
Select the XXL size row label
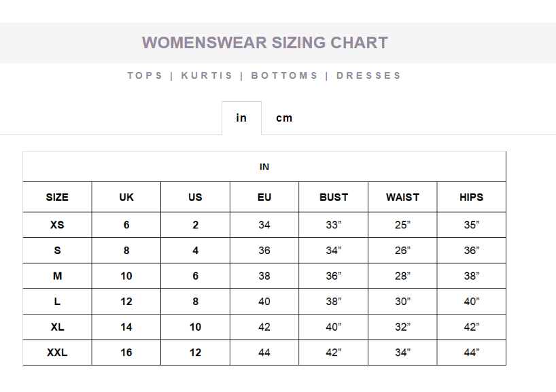pos(57,353)
